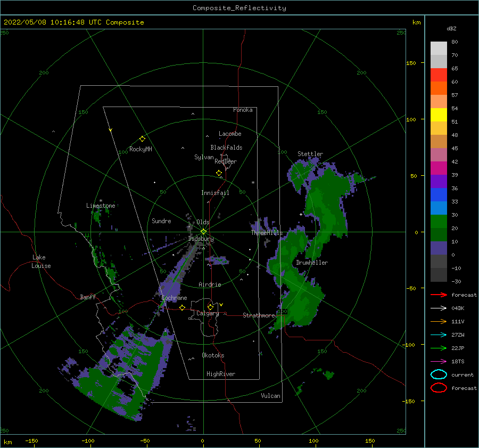Screen dimensions: 479x448
Task: Click the Vulcan city label
Action: click(x=271, y=396)
